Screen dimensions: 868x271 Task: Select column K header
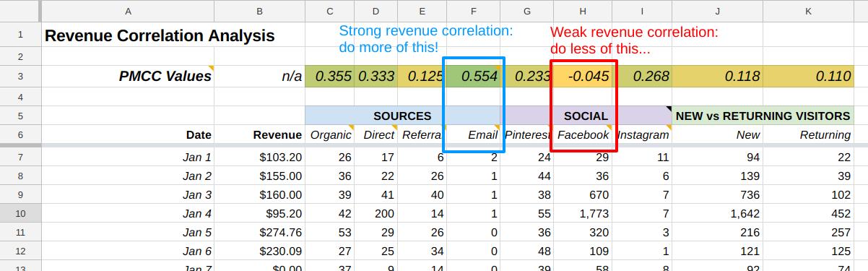coord(809,11)
